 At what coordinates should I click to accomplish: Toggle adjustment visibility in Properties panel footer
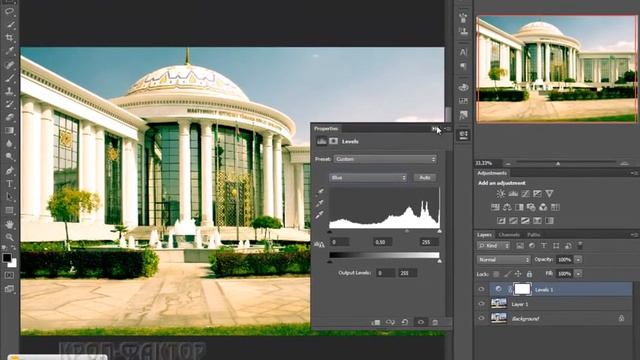420,322
